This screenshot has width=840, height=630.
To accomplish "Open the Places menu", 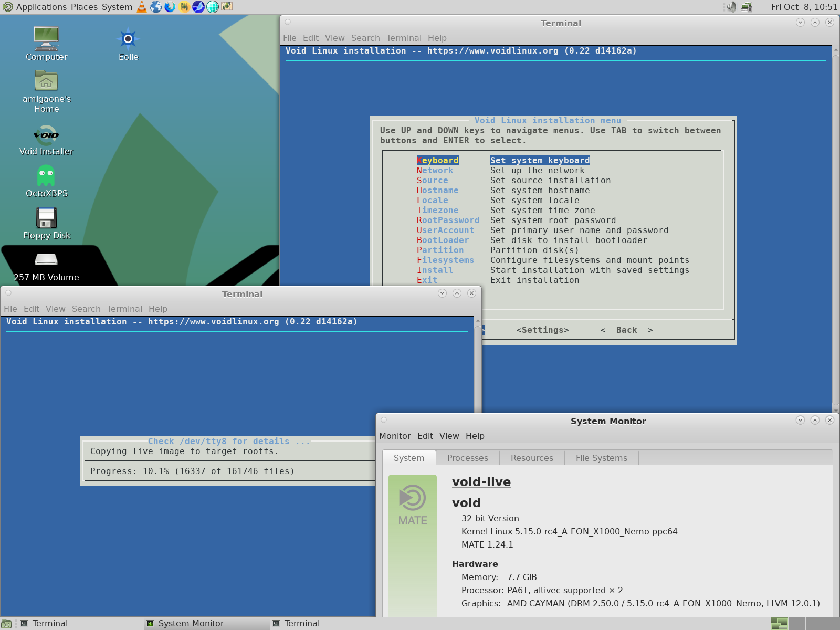I will click(84, 7).
